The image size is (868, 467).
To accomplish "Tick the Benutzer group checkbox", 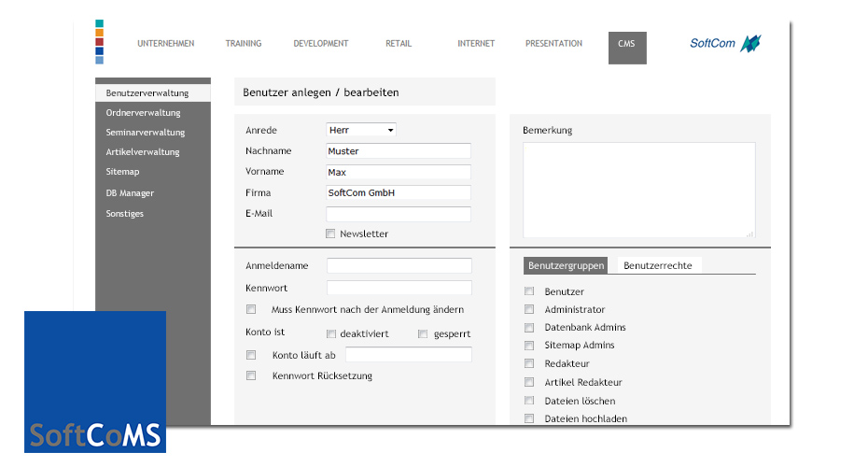I will [529, 290].
